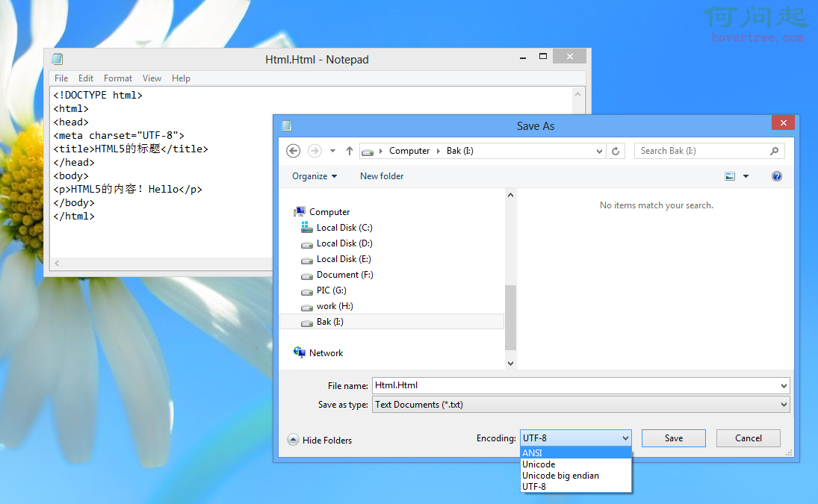Refresh the Bak (I:) folder view
Screen dimensions: 818x504
(x=616, y=151)
